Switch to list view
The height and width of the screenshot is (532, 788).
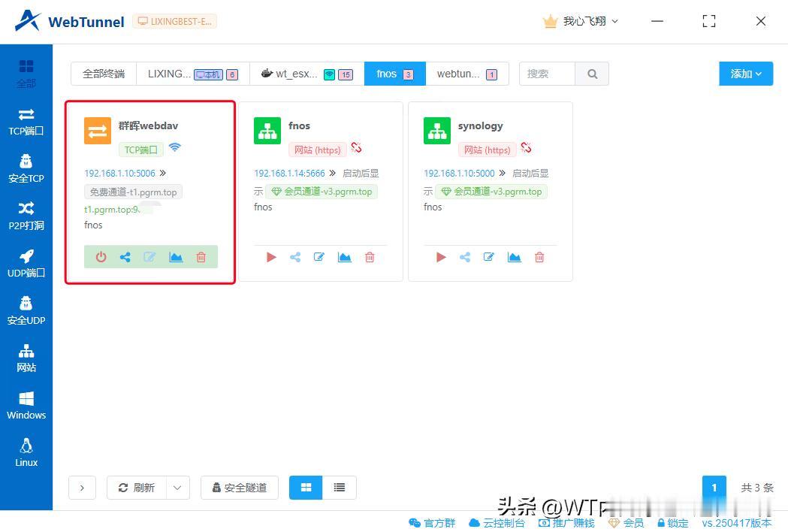tap(340, 487)
